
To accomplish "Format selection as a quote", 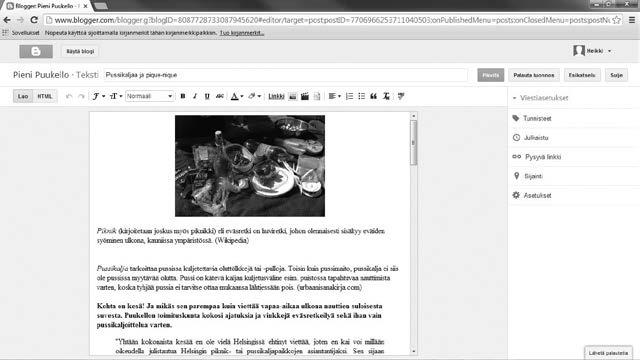I will pos(373,96).
